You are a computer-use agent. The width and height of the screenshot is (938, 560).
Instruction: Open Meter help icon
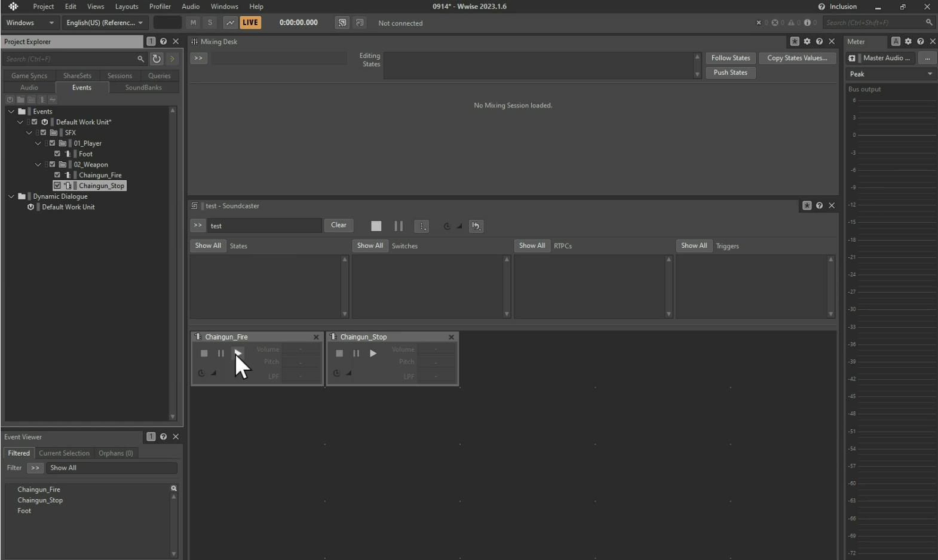(921, 41)
